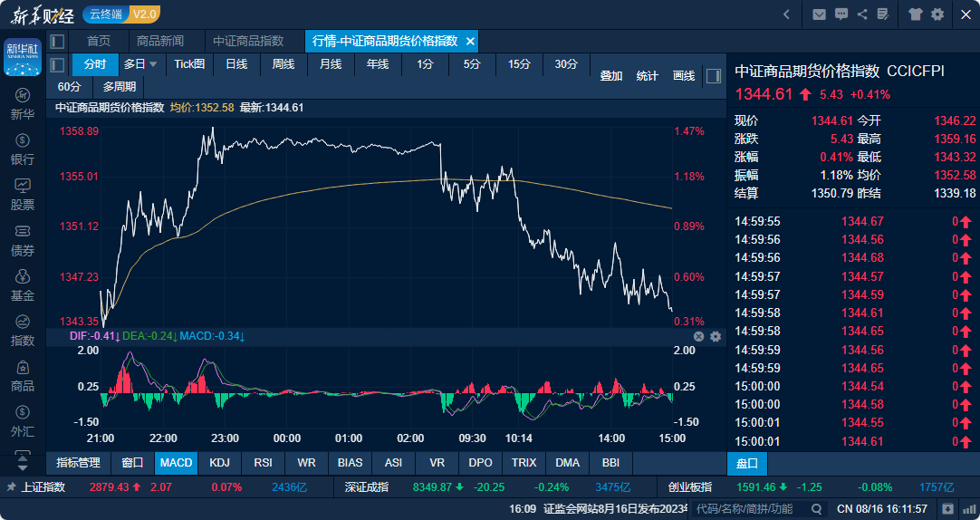Expand the 多日 dropdown arrow
Viewport: 980px width, 520px height.
pos(153,64)
